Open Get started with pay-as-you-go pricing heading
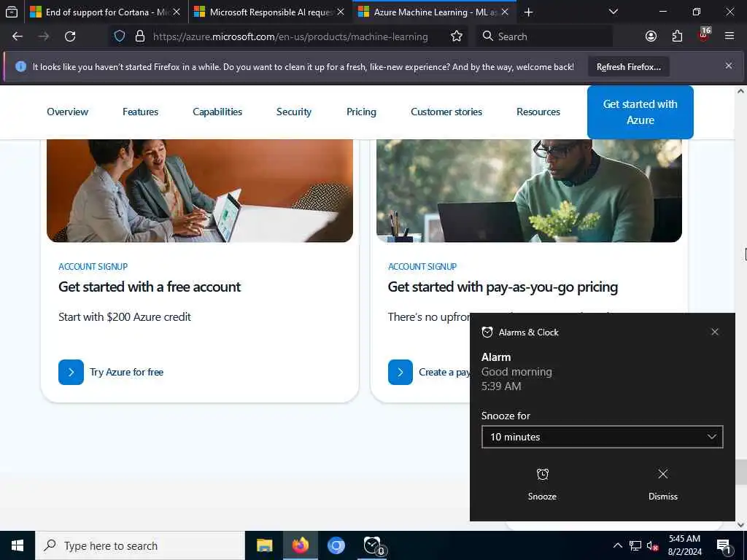The height and width of the screenshot is (560, 747). (503, 287)
